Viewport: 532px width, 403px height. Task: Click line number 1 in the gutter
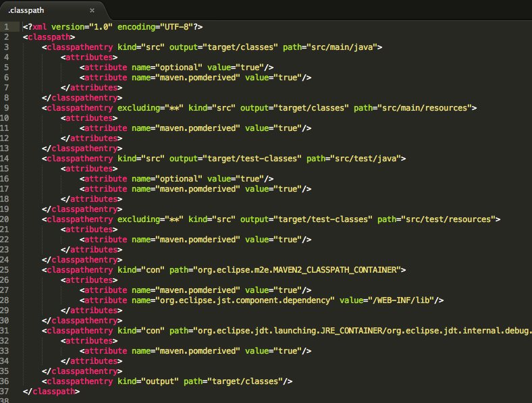tap(7, 27)
